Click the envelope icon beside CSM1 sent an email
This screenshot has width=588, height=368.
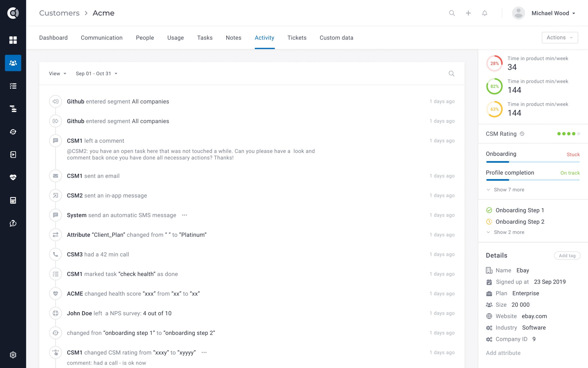(x=55, y=176)
